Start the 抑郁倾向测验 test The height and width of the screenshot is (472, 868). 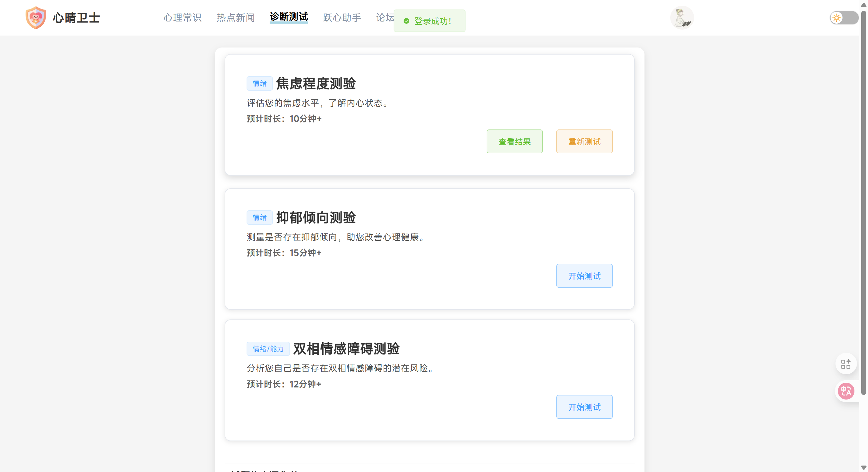pos(584,276)
